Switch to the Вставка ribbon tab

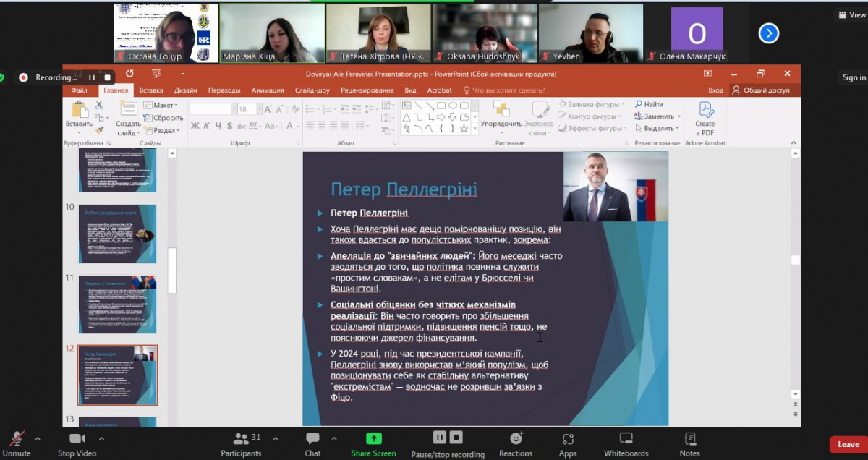[151, 90]
